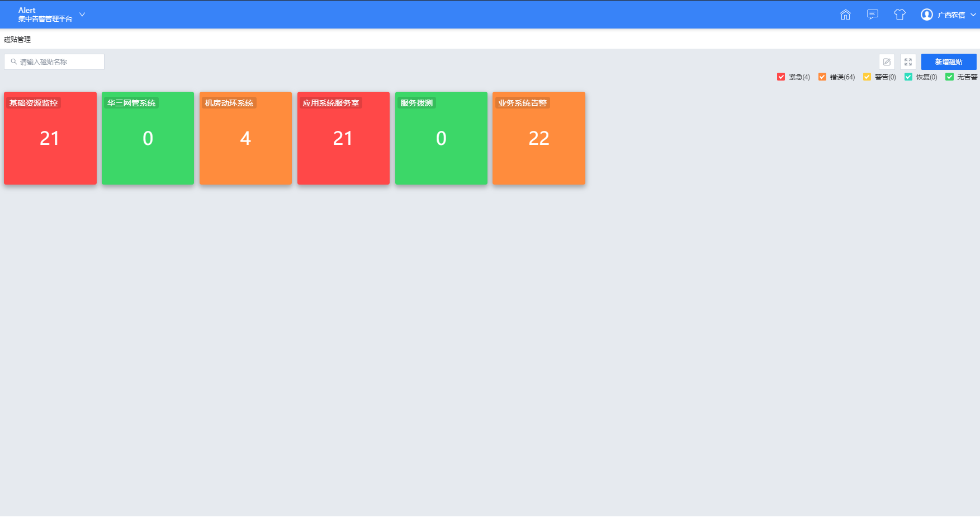980x518 pixels.
Task: Uncheck the 紧急(4) filter checkbox
Action: [781, 77]
